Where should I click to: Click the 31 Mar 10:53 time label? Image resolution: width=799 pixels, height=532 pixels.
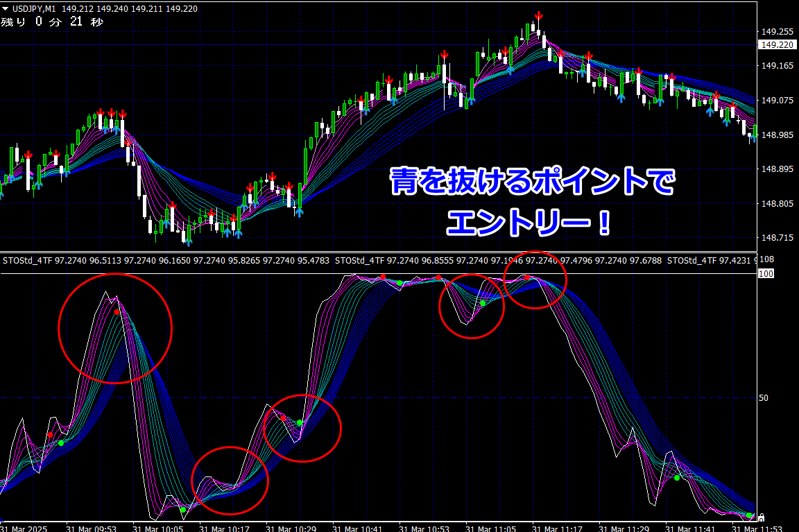point(424,529)
